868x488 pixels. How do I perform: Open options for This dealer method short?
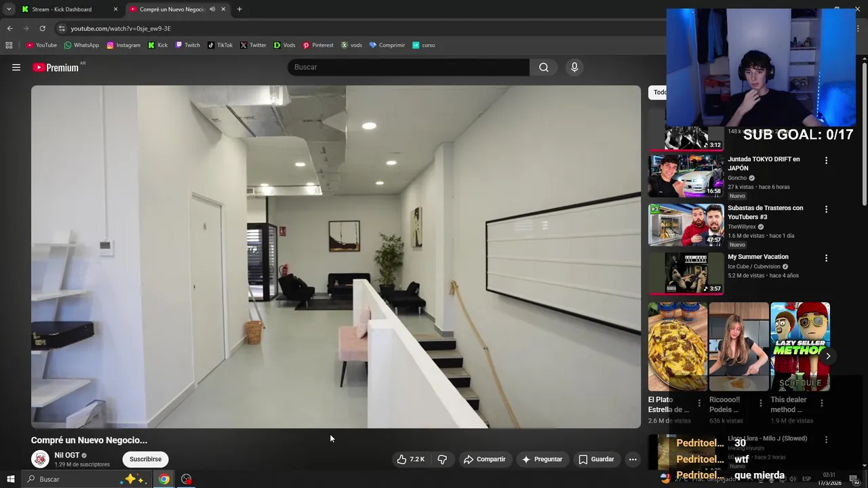[822, 403]
